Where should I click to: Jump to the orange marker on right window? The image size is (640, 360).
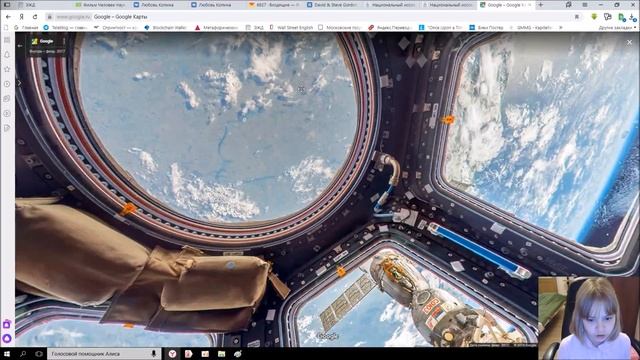click(448, 120)
